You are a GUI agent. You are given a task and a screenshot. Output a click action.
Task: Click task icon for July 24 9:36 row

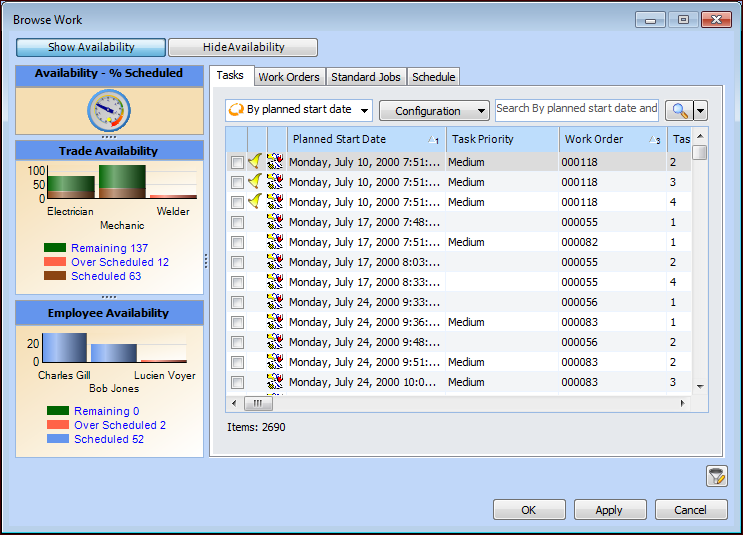(275, 322)
